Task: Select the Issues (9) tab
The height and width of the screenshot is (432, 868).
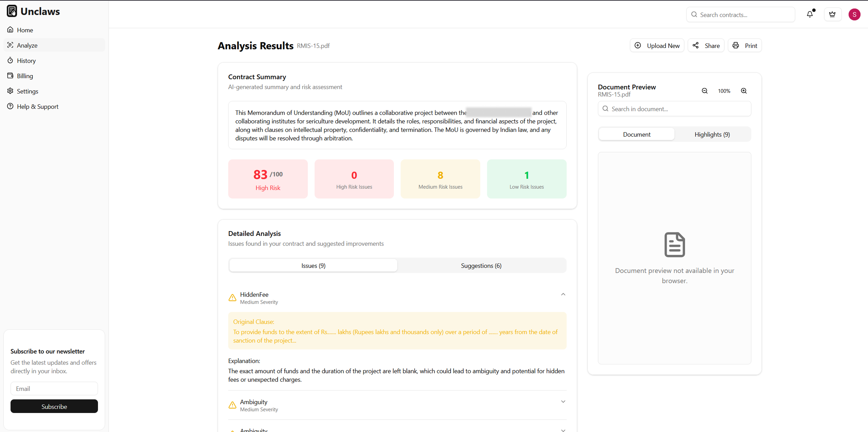Action: coord(313,265)
